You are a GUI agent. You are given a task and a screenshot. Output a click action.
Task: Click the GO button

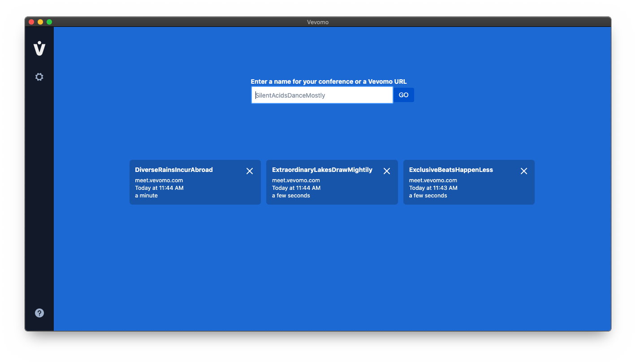tap(404, 95)
